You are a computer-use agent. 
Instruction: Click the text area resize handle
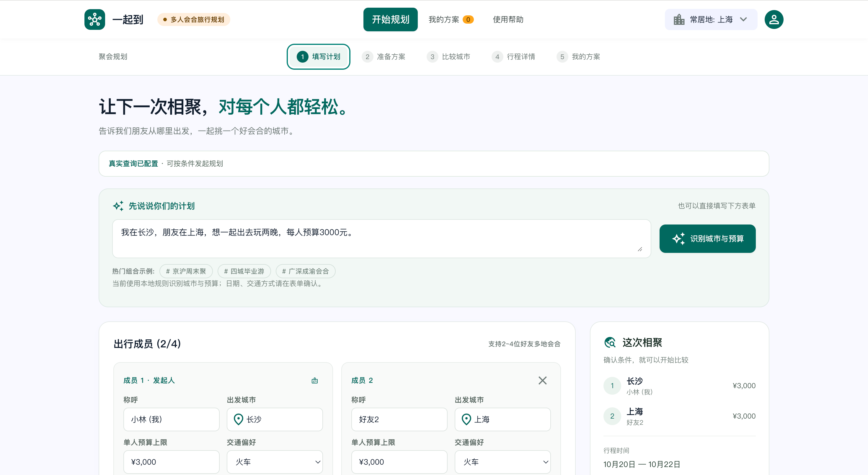click(639, 249)
